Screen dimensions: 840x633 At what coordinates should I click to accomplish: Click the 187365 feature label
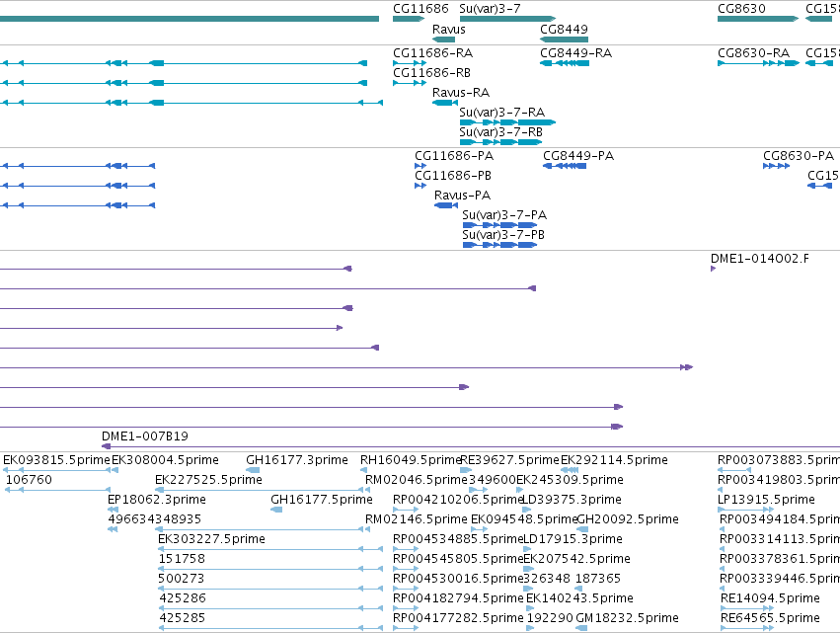(598, 579)
